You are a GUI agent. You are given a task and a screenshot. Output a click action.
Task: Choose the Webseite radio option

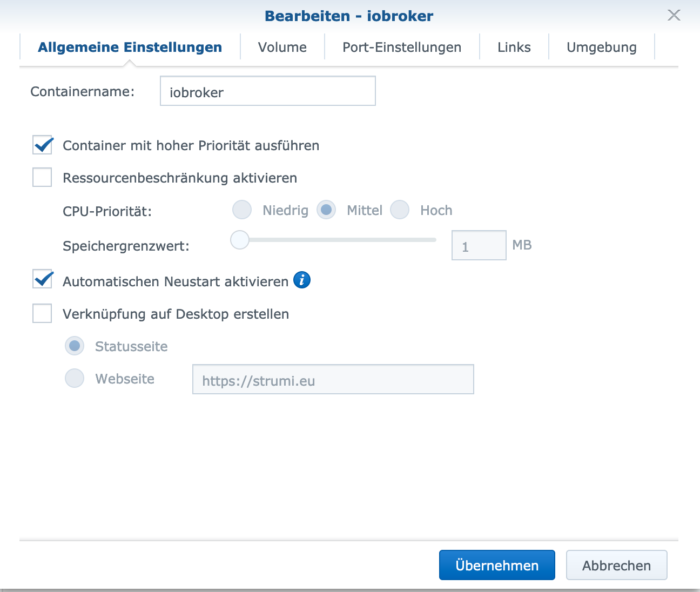pos(75,378)
